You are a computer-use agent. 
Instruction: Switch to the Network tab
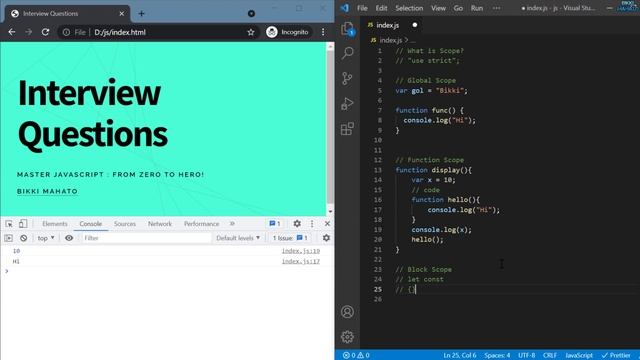(x=160, y=224)
